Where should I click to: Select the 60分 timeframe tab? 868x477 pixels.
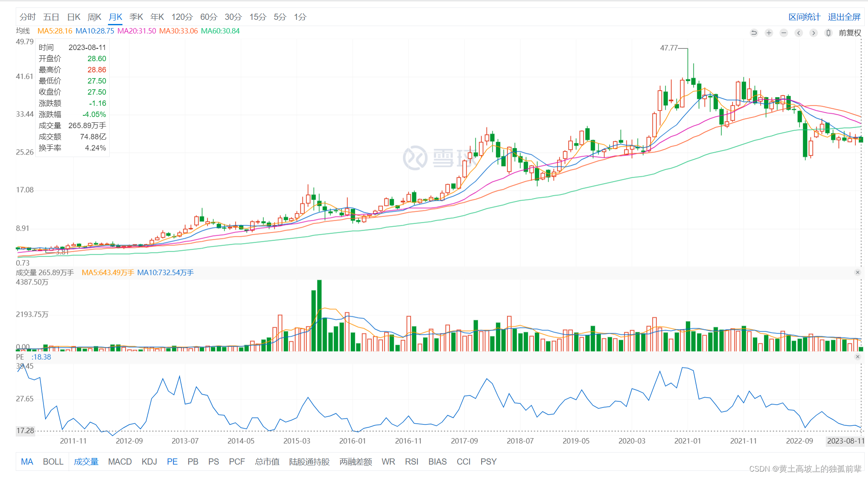pos(209,17)
